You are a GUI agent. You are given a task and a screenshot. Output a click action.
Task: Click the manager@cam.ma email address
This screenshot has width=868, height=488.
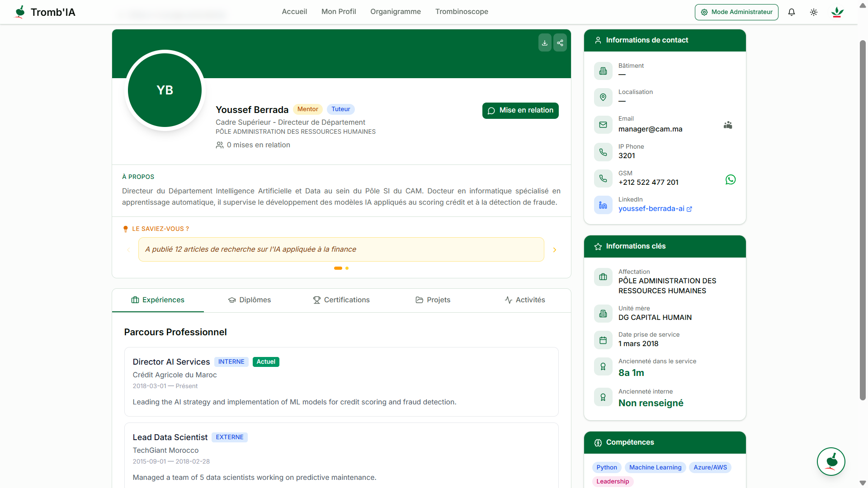(x=651, y=129)
